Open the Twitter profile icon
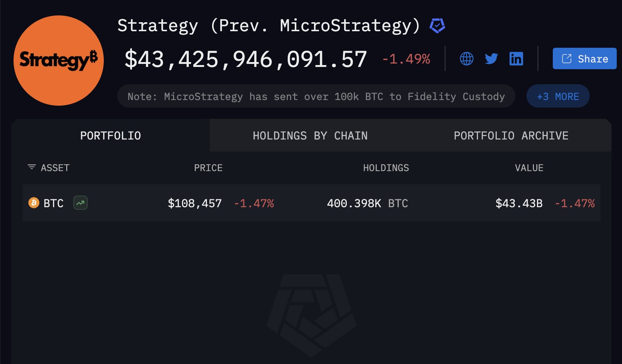This screenshot has width=622, height=364. coord(491,59)
